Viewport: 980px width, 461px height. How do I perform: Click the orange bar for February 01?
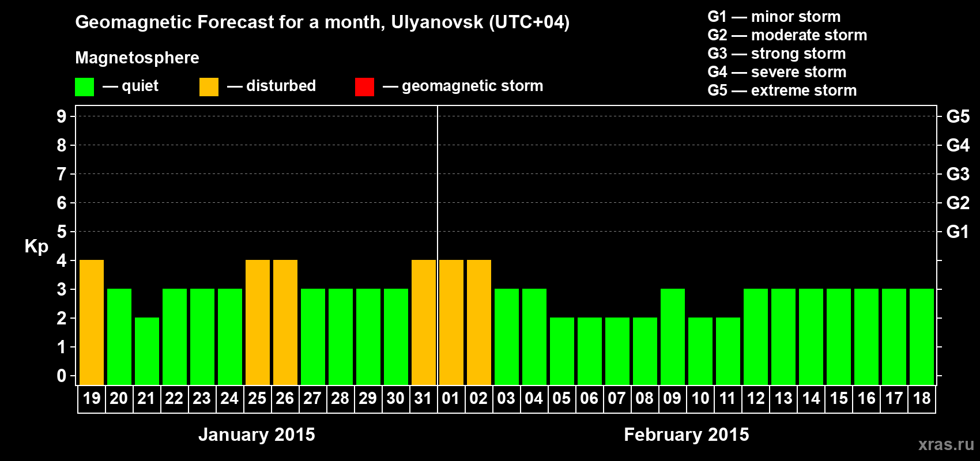pos(451,323)
